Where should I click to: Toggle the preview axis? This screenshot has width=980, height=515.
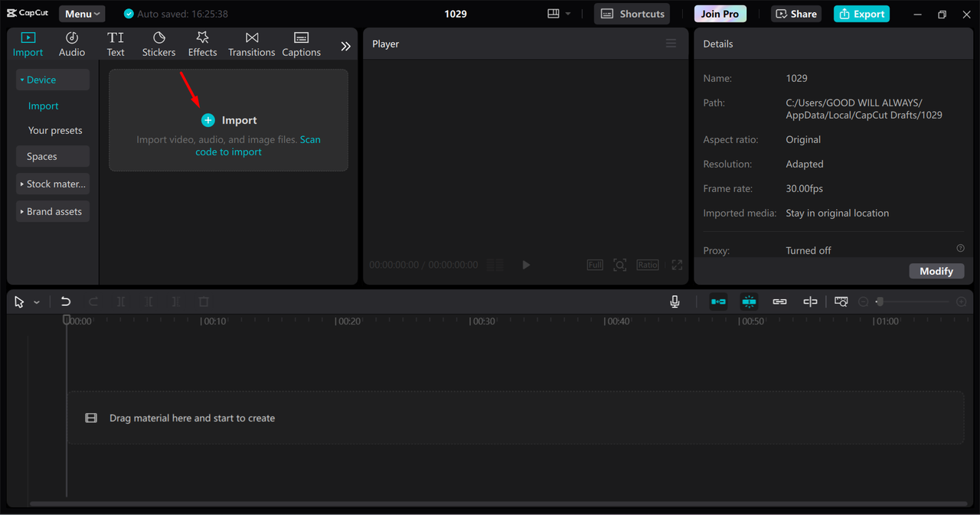(x=810, y=302)
